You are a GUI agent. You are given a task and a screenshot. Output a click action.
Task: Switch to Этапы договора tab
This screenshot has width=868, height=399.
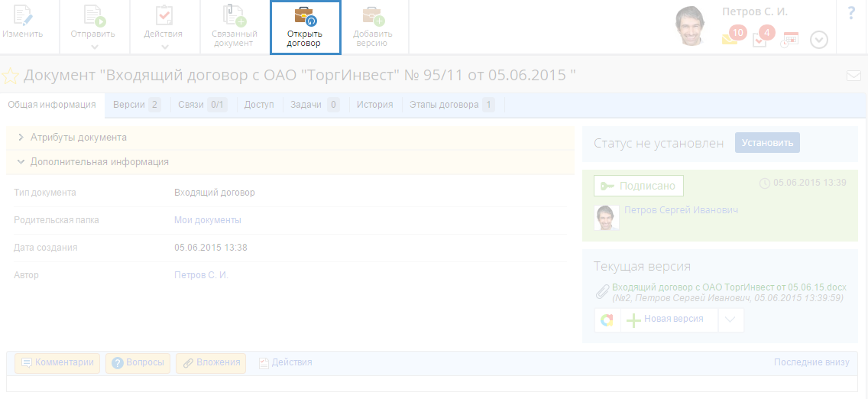point(452,105)
